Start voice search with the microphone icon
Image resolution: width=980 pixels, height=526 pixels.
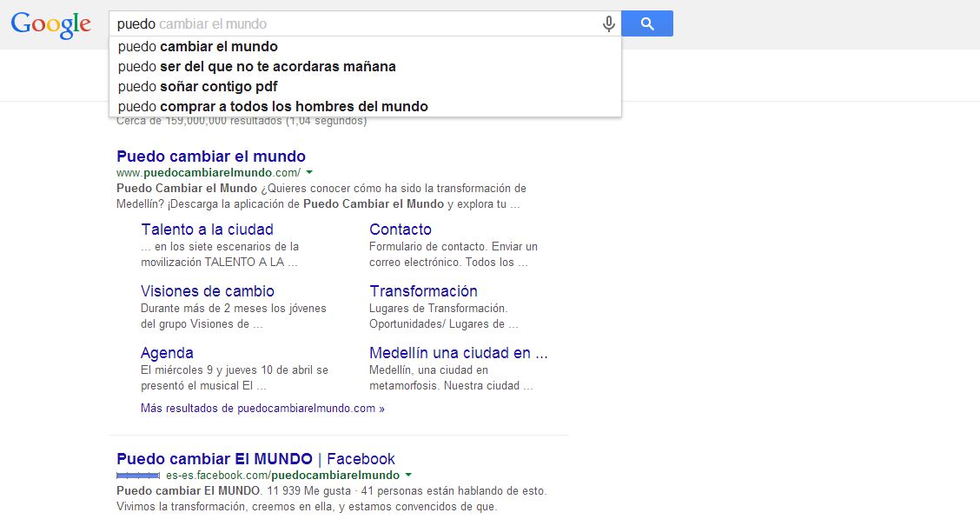pyautogui.click(x=608, y=23)
